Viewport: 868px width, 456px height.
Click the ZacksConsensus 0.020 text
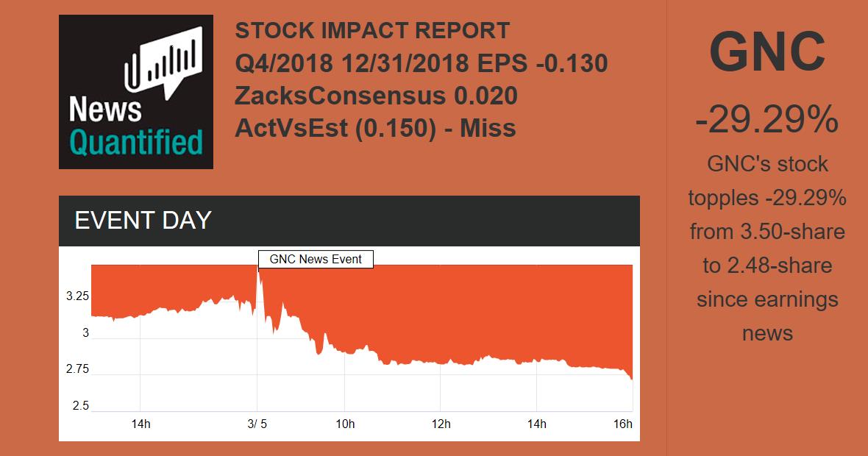376,96
